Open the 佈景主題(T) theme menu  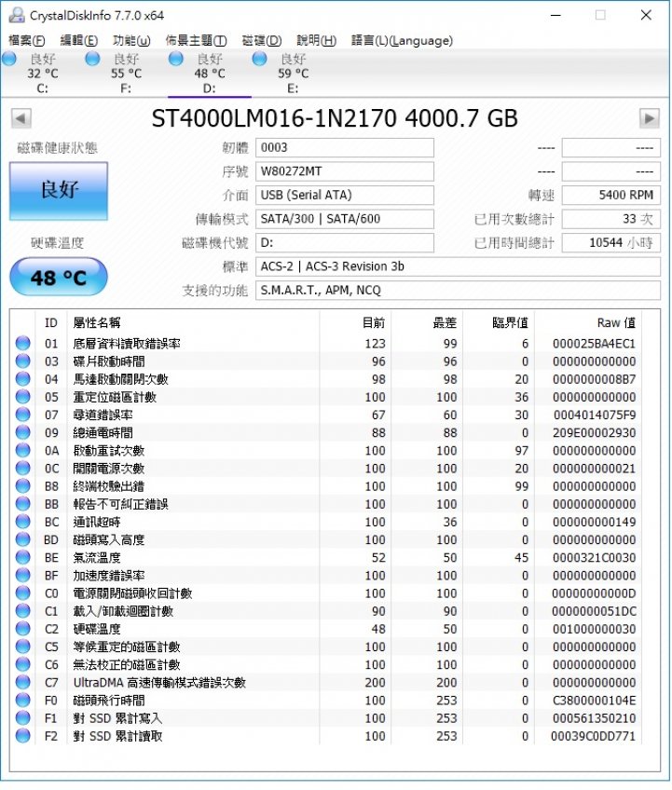[196, 40]
